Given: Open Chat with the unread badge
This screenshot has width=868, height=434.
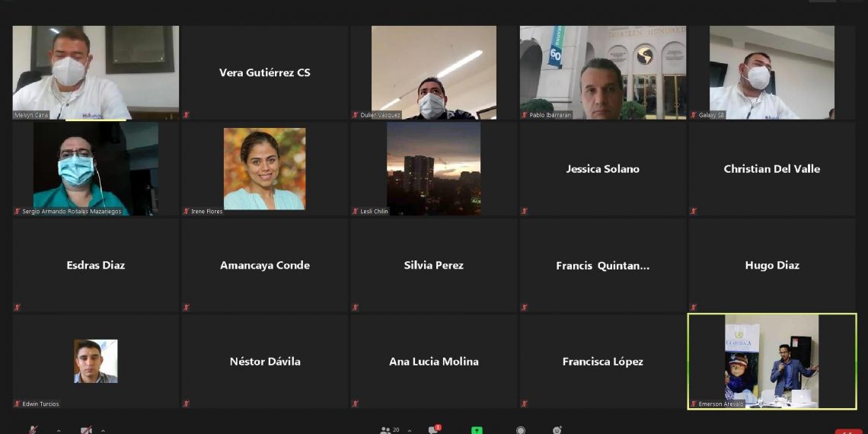Looking at the screenshot, I should coord(434,430).
